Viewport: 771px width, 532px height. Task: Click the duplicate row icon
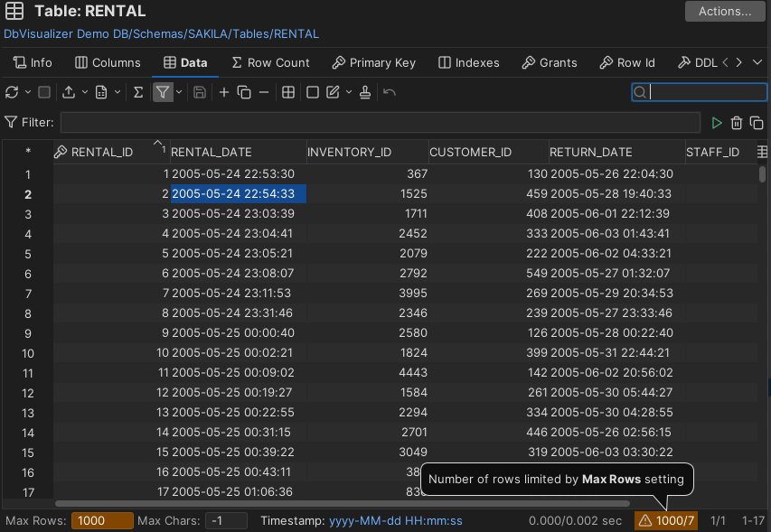[x=244, y=92]
